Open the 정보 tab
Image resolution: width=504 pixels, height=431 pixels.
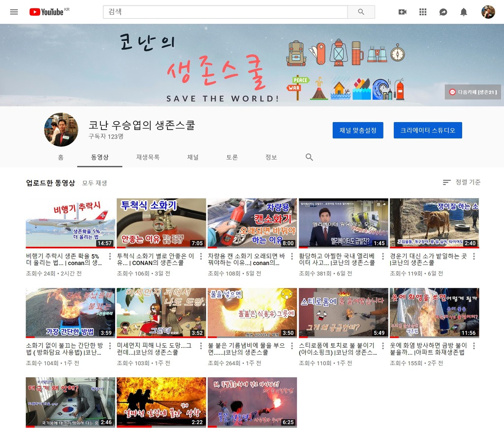[x=271, y=157]
